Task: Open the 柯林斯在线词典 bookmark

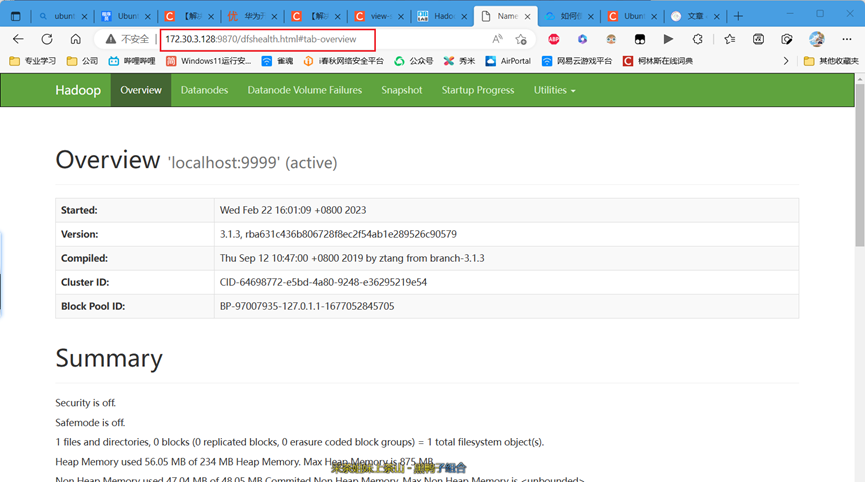Action: point(658,61)
